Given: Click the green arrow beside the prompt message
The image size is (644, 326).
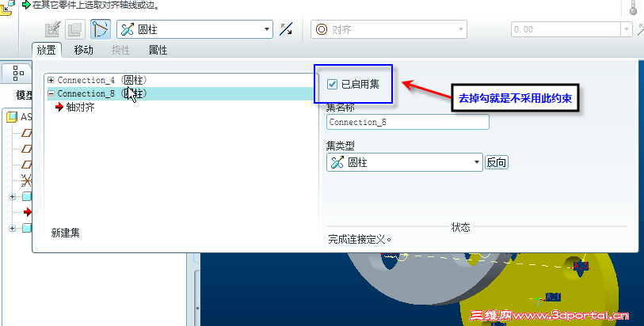Looking at the screenshot, I should (x=26, y=5).
